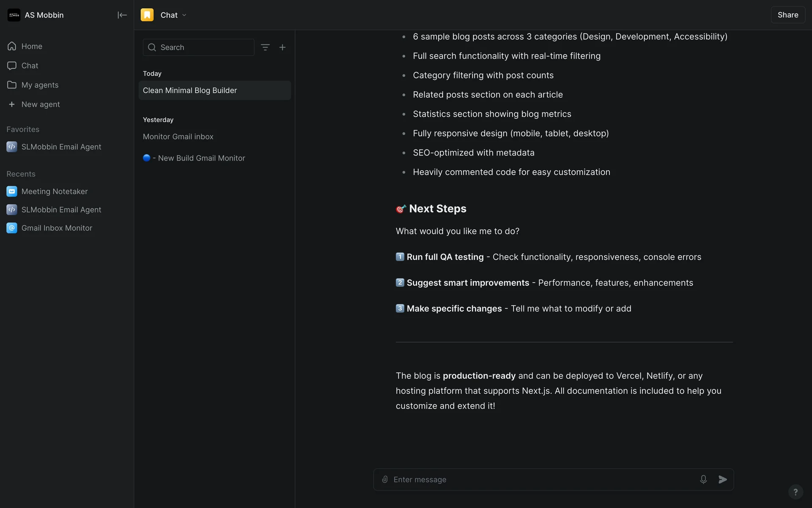Click the Enter message input box
This screenshot has width=812, height=508.
(541, 479)
